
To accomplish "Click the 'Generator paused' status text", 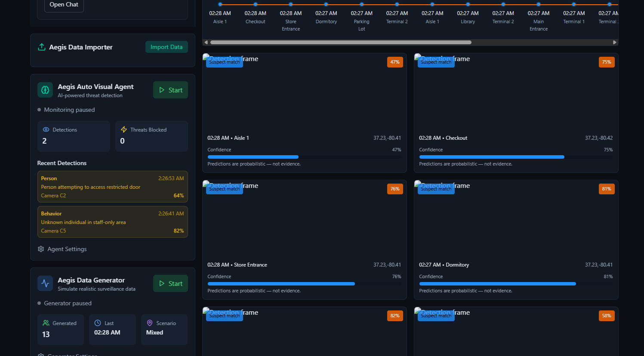I will tap(68, 303).
